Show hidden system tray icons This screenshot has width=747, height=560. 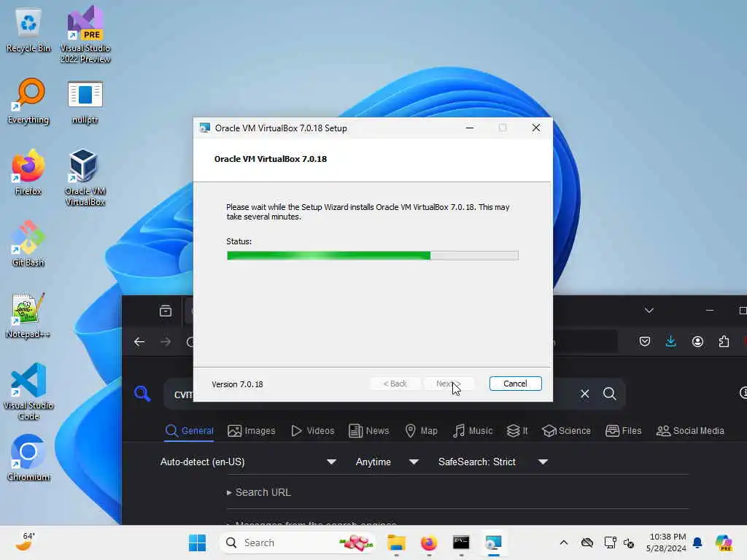[564, 542]
